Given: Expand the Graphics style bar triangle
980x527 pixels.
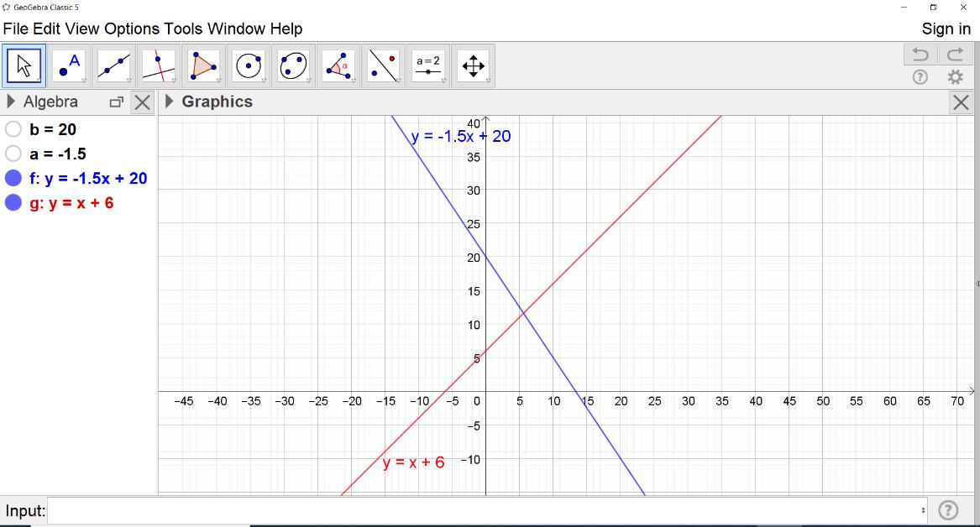Looking at the screenshot, I should pos(169,102).
